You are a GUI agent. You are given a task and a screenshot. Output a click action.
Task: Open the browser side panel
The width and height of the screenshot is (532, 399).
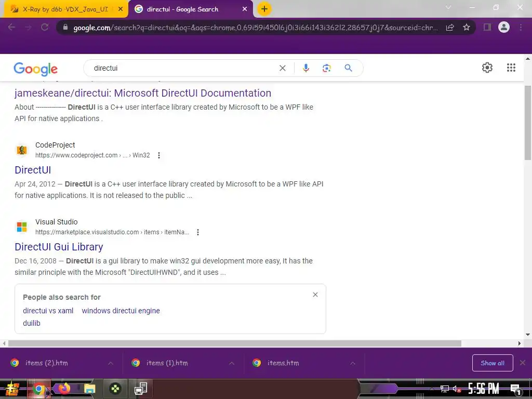(487, 27)
